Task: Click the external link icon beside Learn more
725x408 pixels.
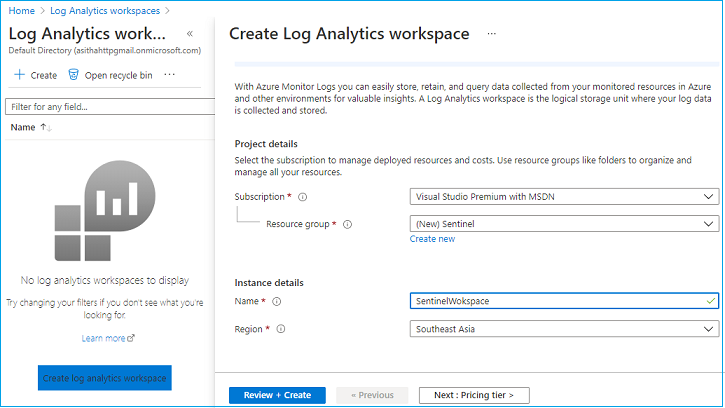Action: pos(131,338)
